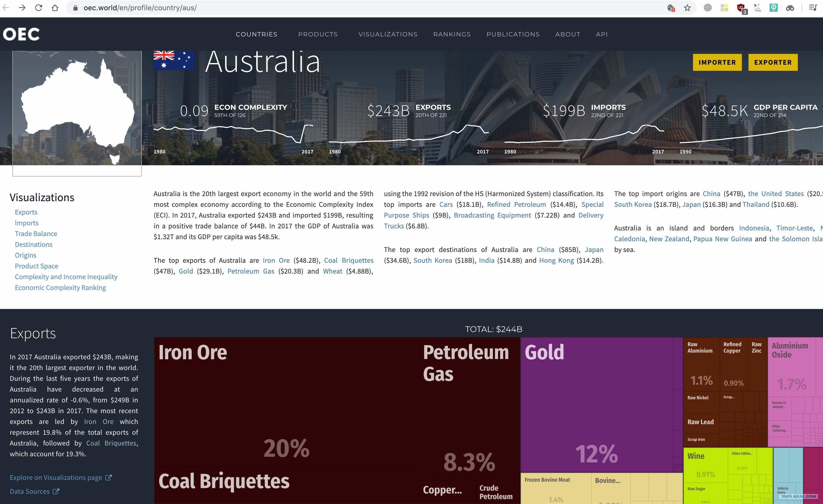Open the API nav item

602,34
